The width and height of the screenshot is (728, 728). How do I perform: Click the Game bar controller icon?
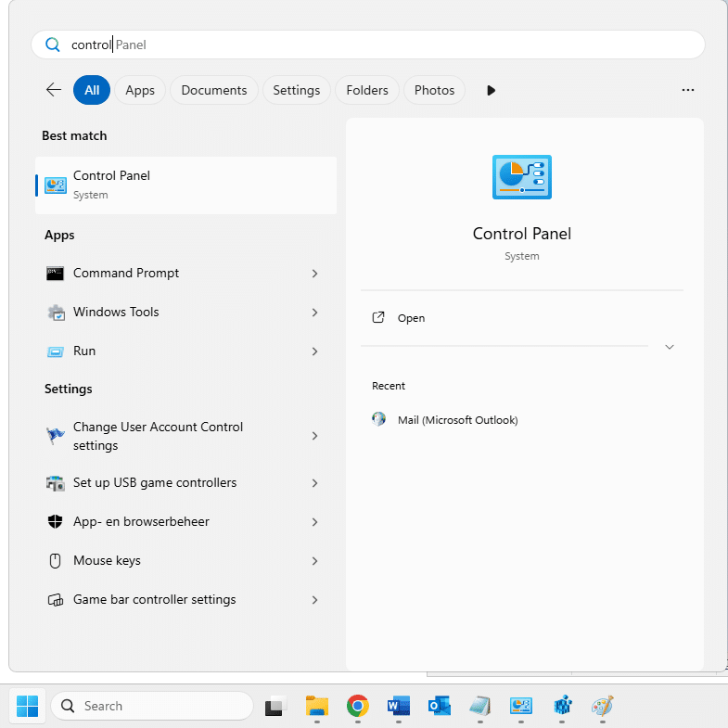click(x=56, y=600)
